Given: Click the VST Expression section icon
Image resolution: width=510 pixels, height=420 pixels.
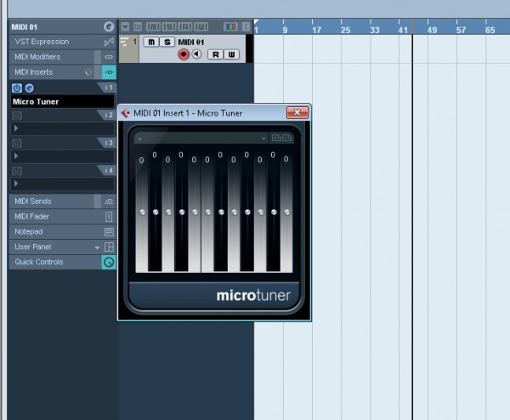Looking at the screenshot, I should 109,42.
